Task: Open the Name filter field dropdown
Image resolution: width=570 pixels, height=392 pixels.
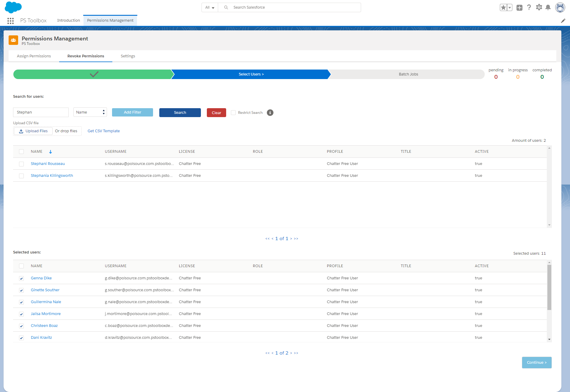Action: (90, 112)
